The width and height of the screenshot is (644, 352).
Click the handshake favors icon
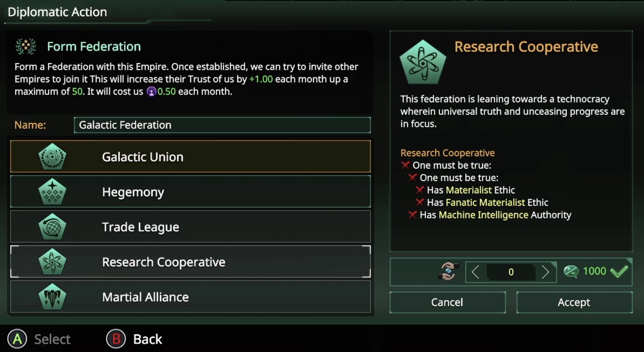click(x=448, y=271)
